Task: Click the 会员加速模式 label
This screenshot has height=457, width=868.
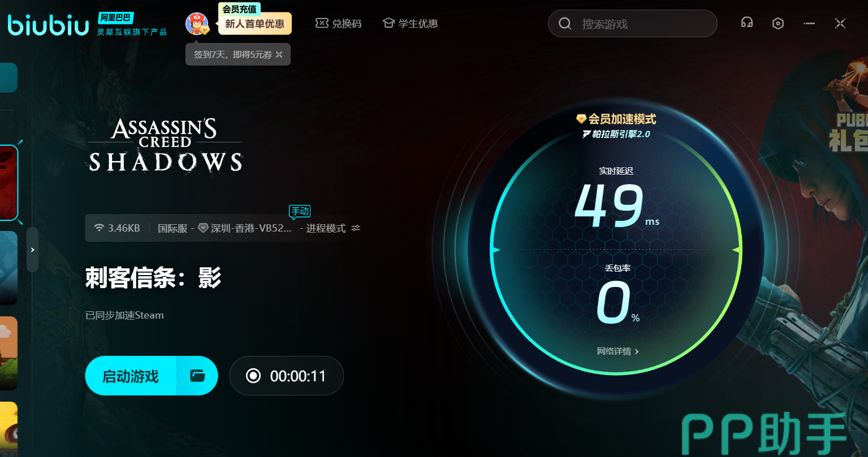Action: pos(621,119)
